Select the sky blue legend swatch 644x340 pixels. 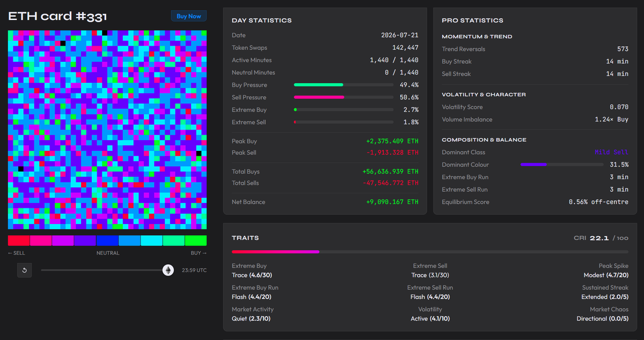129,241
